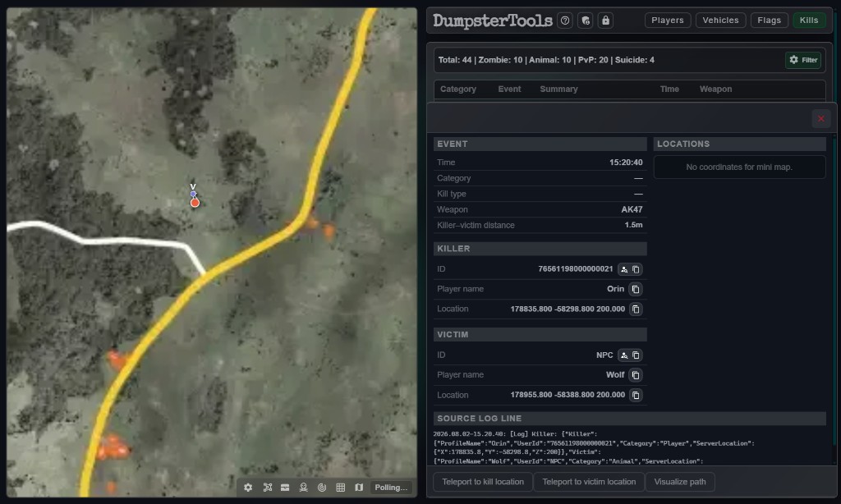Toggle the grid icon on map toolbar
This screenshot has height=504, width=841.
point(341,488)
